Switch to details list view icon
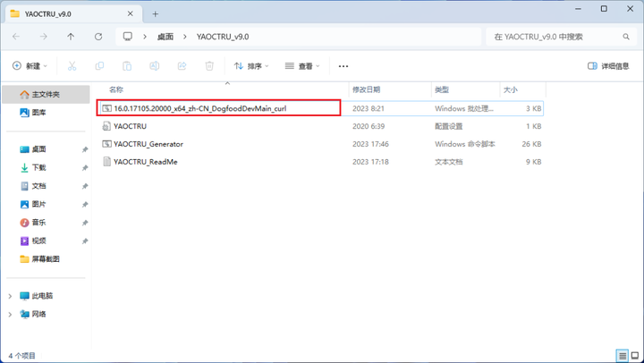 623,356
